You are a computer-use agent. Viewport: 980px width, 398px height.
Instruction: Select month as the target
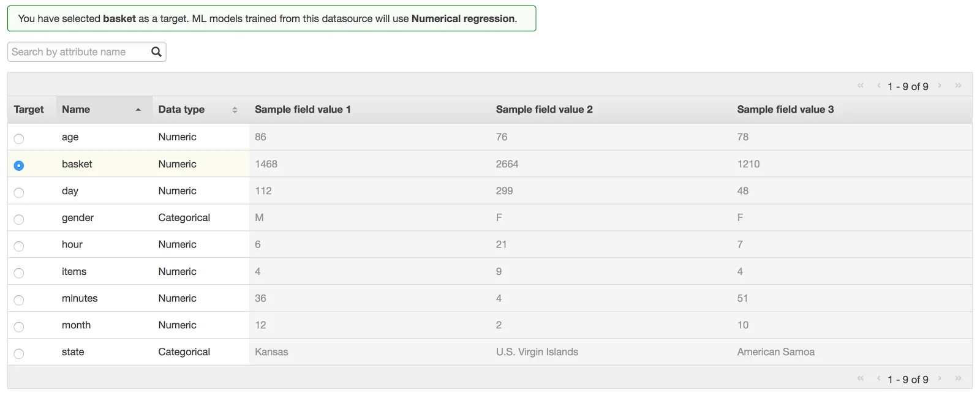[19, 327]
